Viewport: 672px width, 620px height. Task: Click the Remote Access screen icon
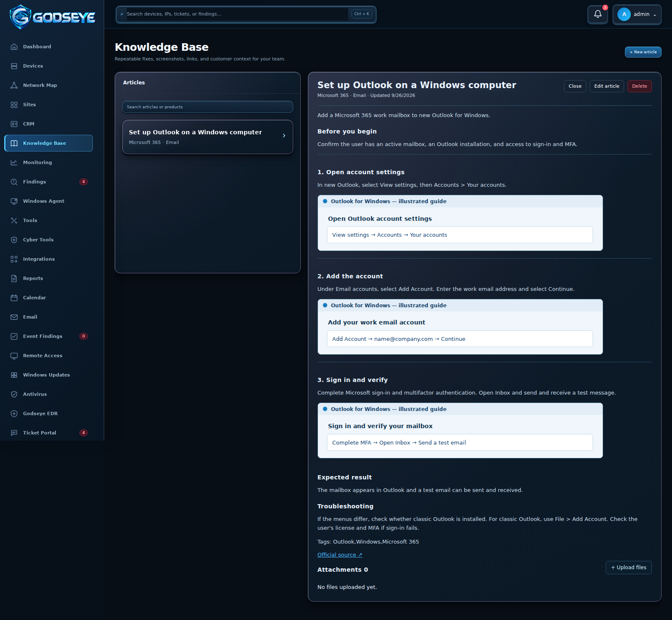[14, 356]
